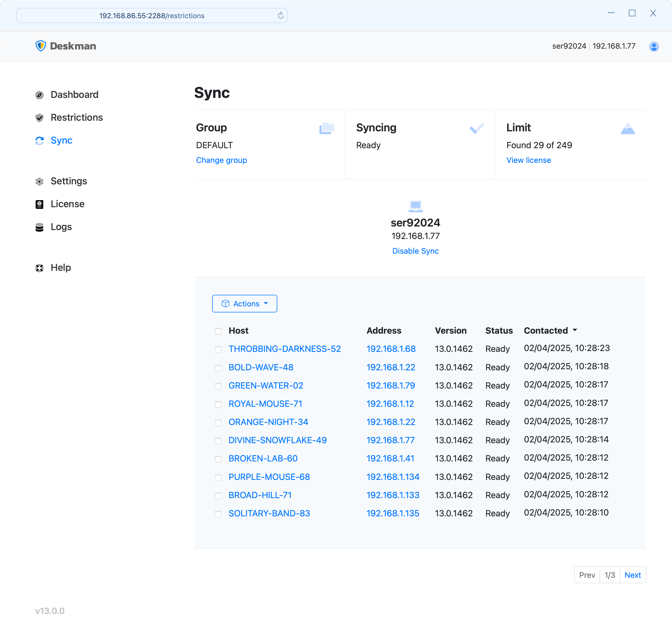Toggle the select-all hosts checkbox
The height and width of the screenshot is (636, 672).
point(218,331)
